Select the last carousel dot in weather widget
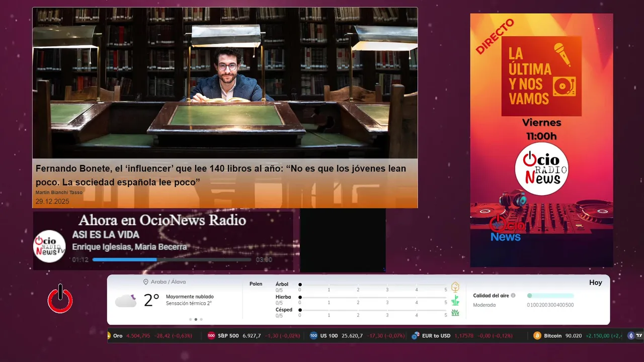This screenshot has width=644, height=362. 201,319
